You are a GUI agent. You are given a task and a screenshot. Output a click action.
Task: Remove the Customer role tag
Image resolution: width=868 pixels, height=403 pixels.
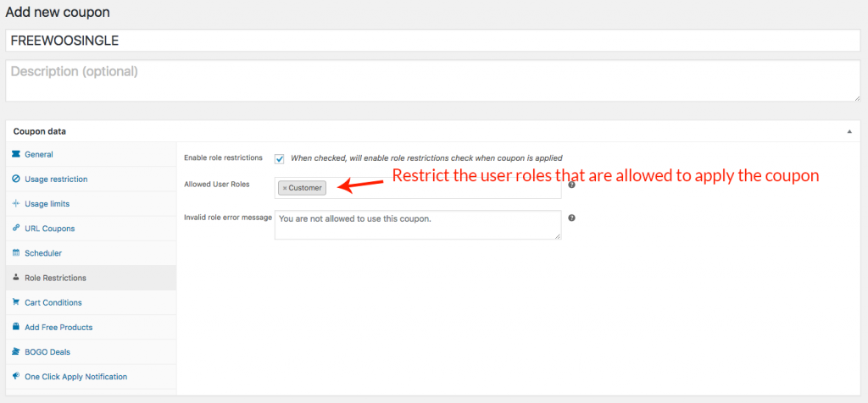[x=285, y=188]
